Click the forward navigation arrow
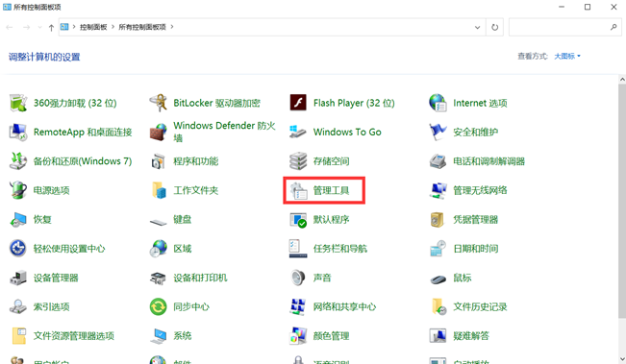Image resolution: width=626 pixels, height=364 pixels. (x=26, y=27)
